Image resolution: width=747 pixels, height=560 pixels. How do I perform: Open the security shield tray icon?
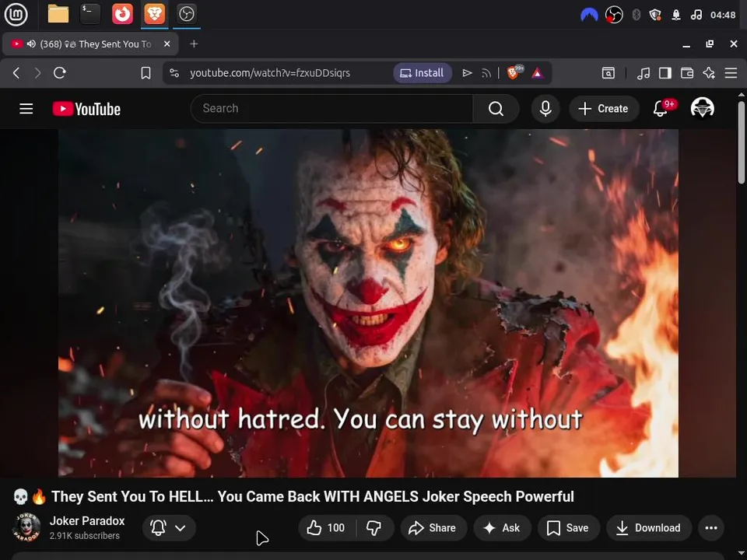click(x=655, y=16)
